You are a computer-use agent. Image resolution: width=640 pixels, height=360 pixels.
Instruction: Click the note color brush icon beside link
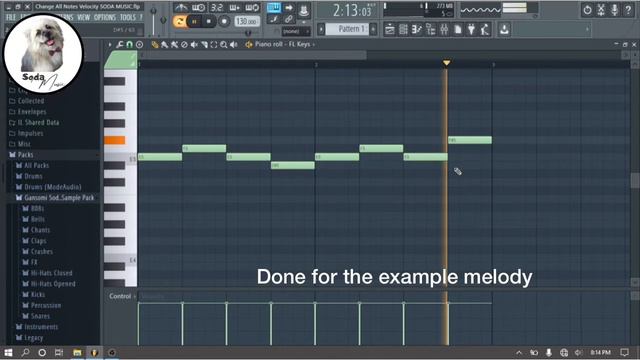(274, 19)
